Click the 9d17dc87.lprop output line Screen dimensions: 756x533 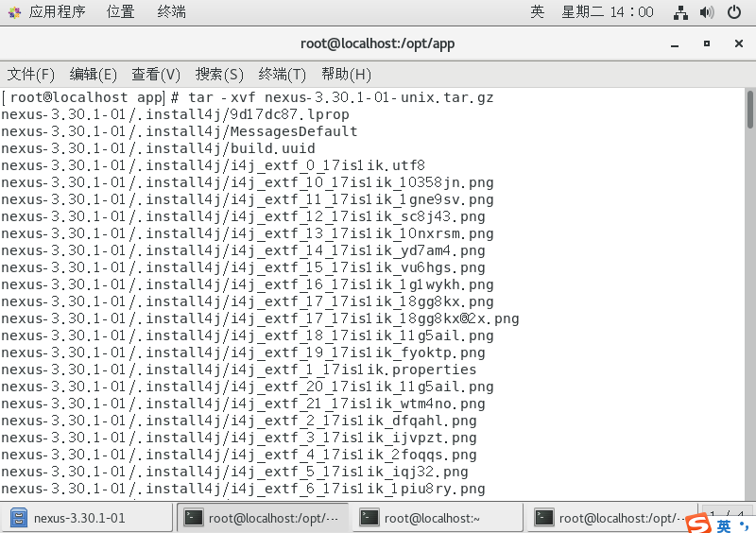[x=175, y=114]
